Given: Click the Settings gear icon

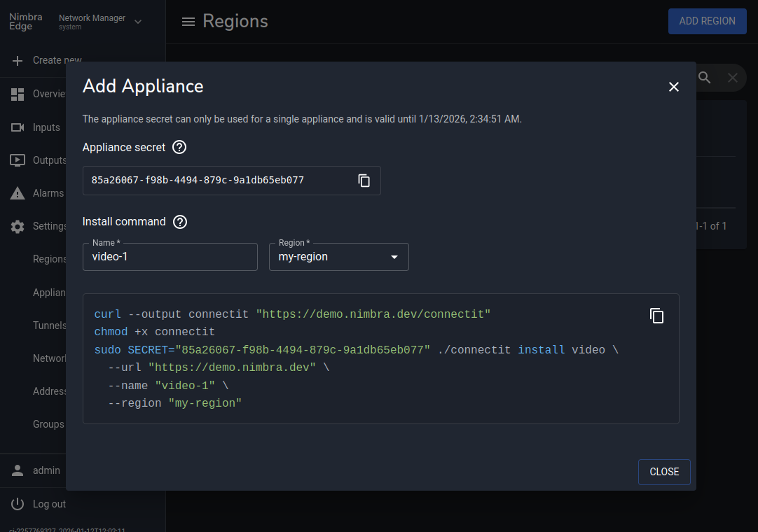Looking at the screenshot, I should [18, 226].
